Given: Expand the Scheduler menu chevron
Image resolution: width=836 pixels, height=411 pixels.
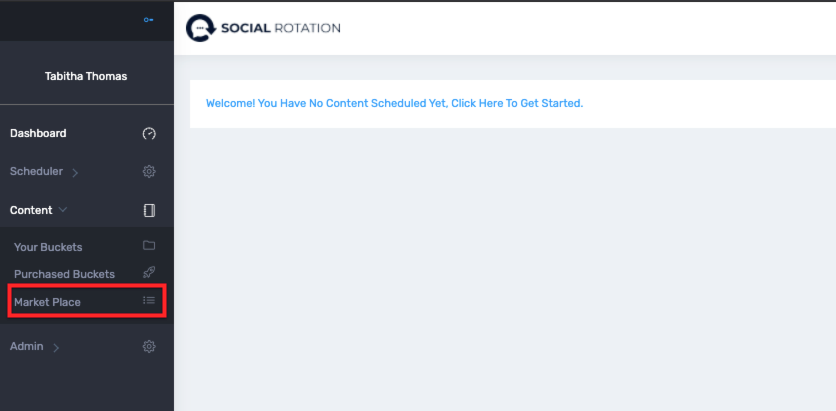Looking at the screenshot, I should [x=75, y=172].
